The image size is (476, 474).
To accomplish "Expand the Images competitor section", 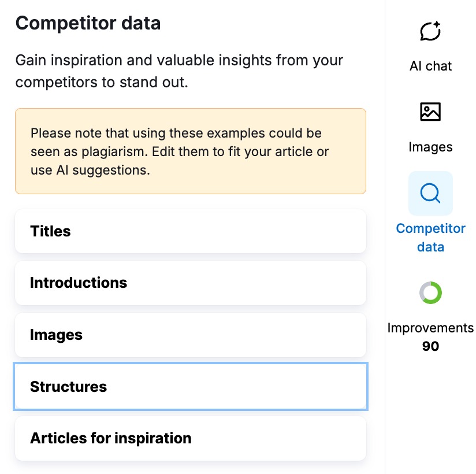I will pyautogui.click(x=191, y=334).
